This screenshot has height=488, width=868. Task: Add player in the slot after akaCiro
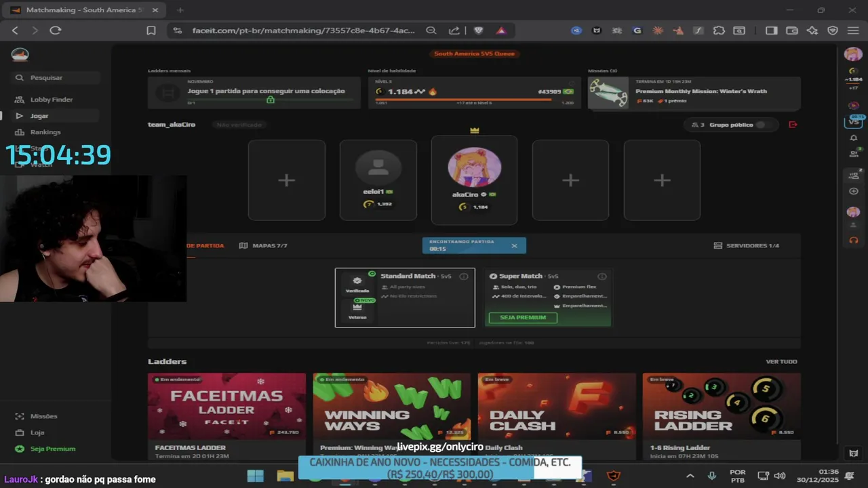(570, 180)
